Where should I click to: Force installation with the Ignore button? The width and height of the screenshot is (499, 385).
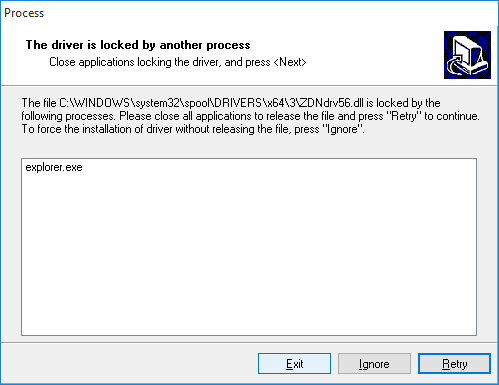(x=374, y=364)
